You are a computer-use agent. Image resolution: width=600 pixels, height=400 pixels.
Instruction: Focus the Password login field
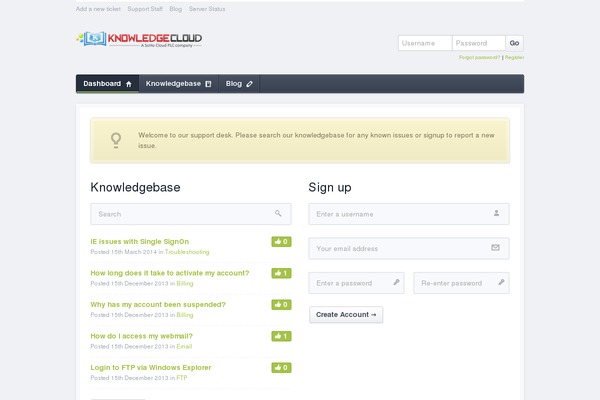point(479,43)
